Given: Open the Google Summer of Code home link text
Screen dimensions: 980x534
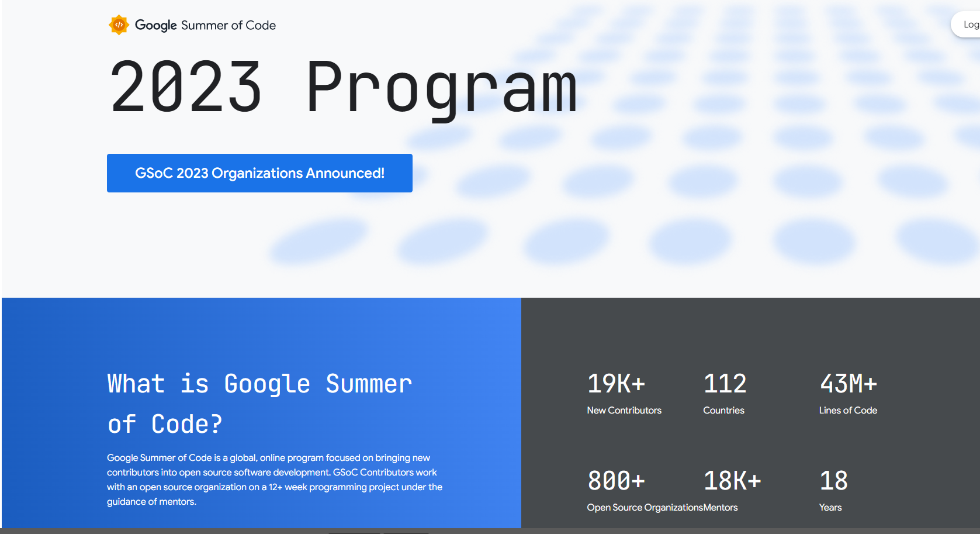Looking at the screenshot, I should pyautogui.click(x=205, y=25).
